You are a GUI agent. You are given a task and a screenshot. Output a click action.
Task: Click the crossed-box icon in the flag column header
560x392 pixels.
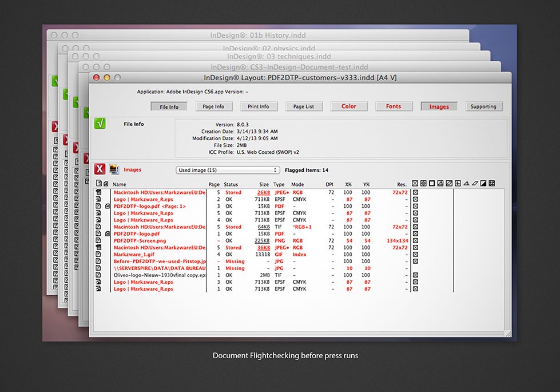(x=415, y=184)
